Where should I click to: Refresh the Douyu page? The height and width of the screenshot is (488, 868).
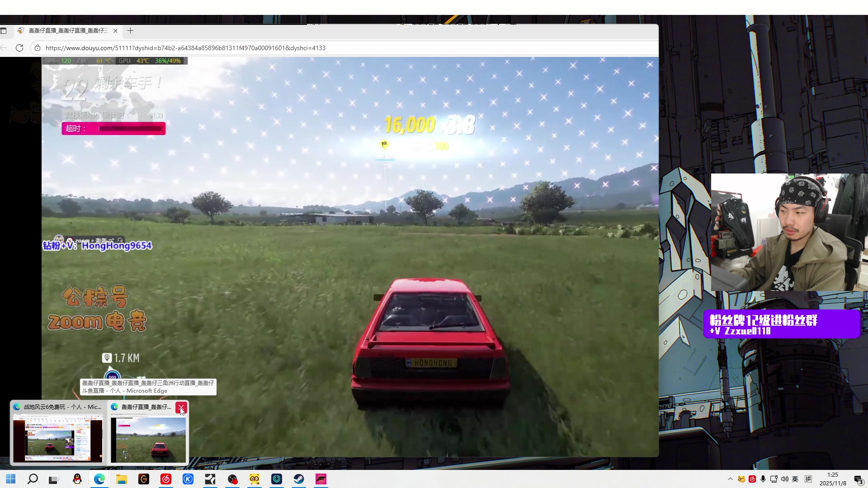click(x=19, y=48)
